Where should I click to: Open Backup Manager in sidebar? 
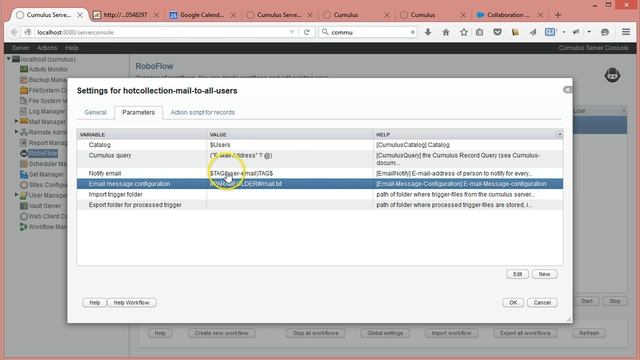point(43,80)
